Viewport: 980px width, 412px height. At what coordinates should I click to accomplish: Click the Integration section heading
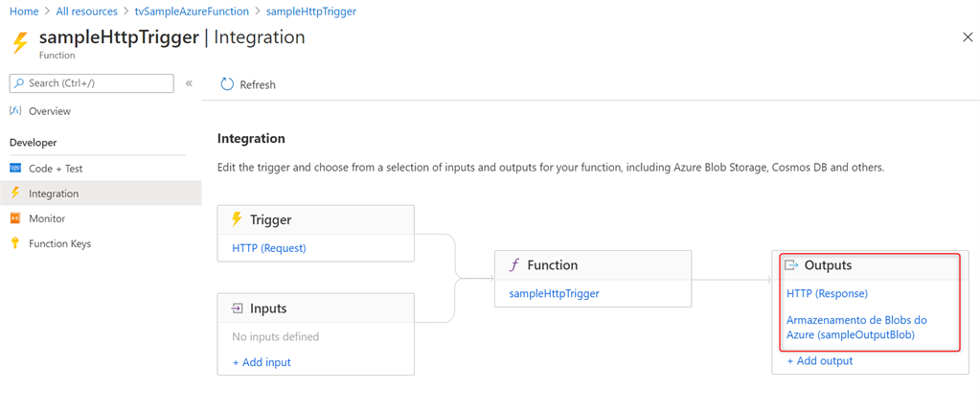coord(251,138)
